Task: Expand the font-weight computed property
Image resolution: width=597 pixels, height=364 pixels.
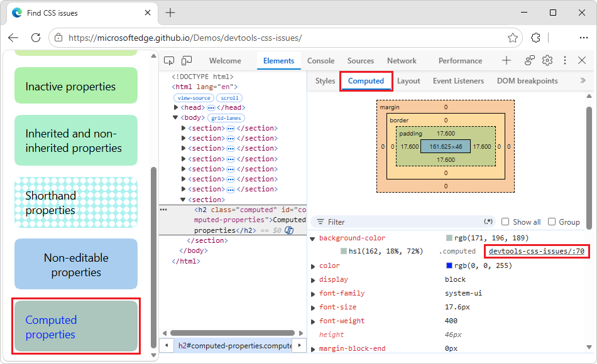Action: click(312, 321)
